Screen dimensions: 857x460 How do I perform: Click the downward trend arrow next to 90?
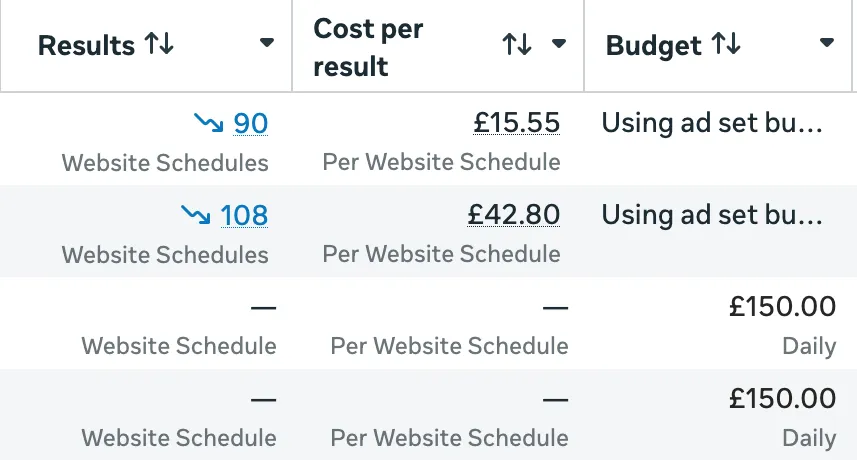(x=209, y=122)
